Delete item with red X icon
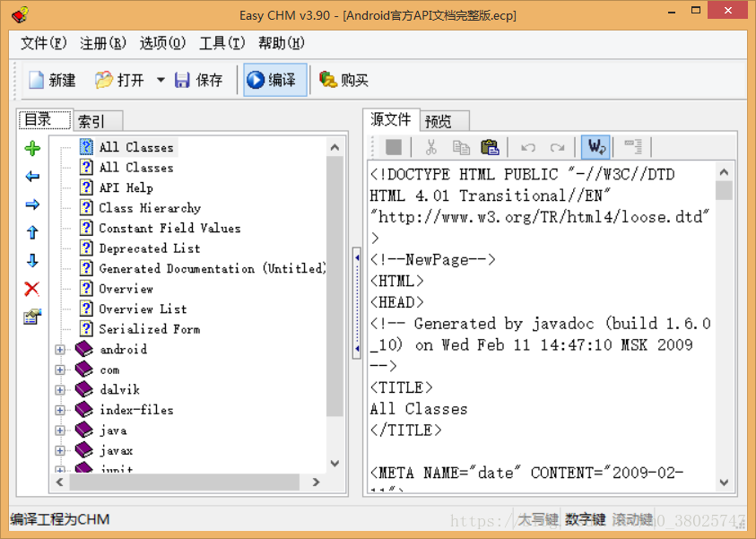This screenshot has width=756, height=539. (31, 289)
